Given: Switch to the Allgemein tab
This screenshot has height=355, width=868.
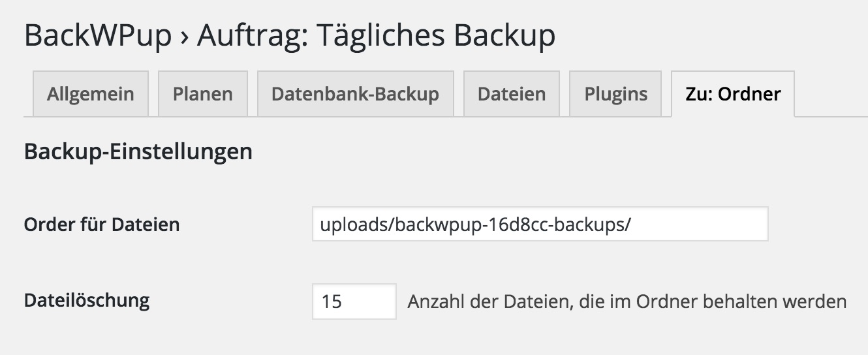Looking at the screenshot, I should click(91, 94).
